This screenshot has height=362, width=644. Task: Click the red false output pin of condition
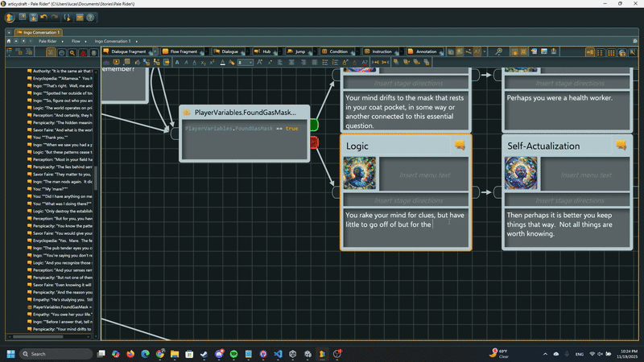click(x=314, y=142)
